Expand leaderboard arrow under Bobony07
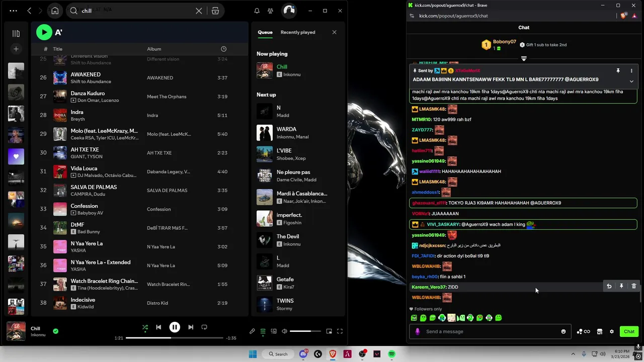The height and width of the screenshot is (362, 644). (524, 59)
